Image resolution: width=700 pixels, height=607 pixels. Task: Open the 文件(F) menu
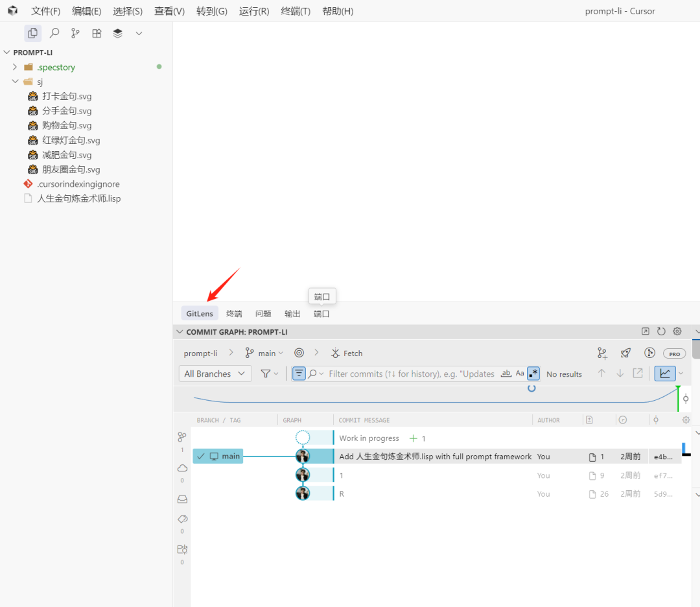coord(45,11)
